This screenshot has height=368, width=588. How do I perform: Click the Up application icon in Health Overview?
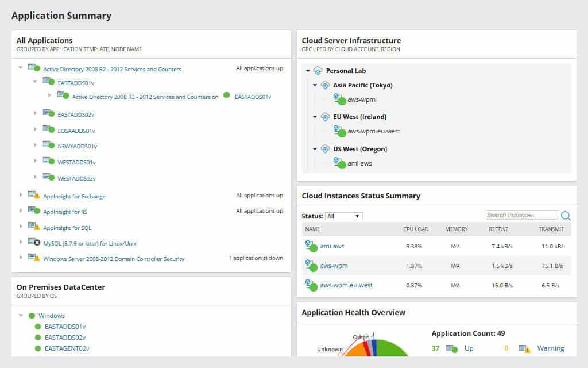coord(451,349)
